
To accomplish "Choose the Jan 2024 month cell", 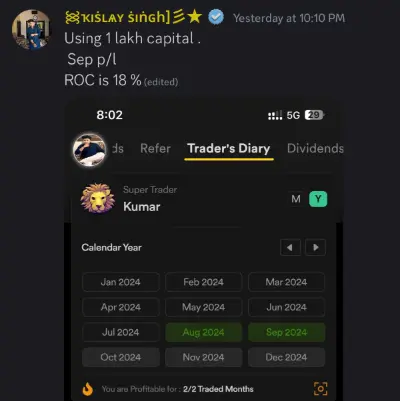I will (x=121, y=282).
